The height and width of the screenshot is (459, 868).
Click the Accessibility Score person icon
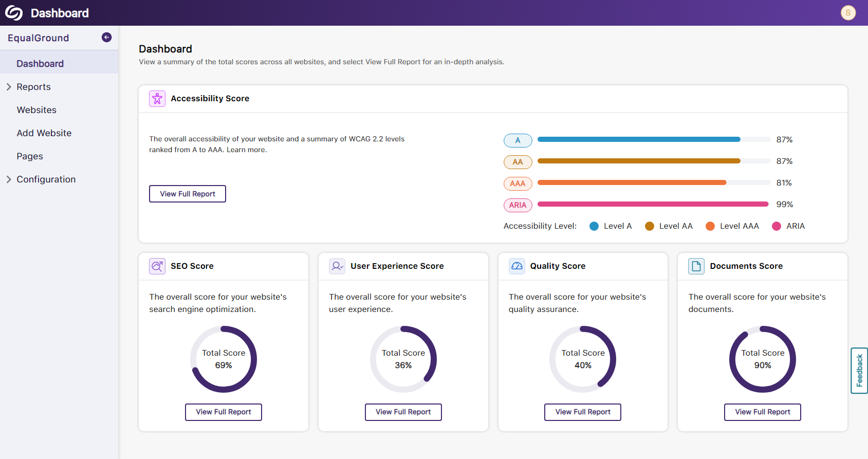pyautogui.click(x=157, y=98)
